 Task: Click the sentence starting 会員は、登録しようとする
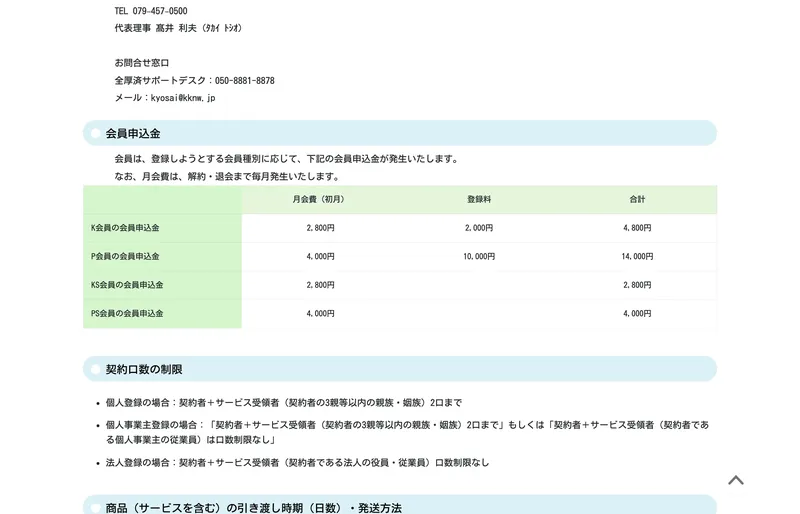pos(288,159)
